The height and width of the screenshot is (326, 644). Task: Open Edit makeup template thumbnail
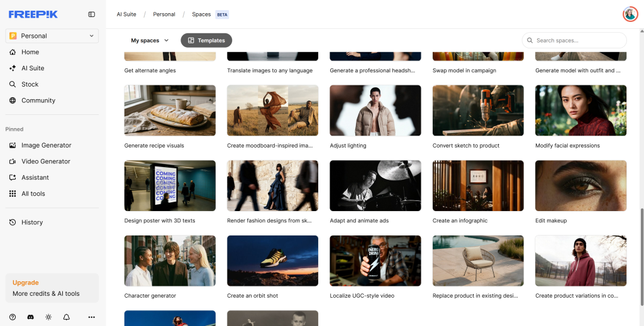[x=580, y=186]
